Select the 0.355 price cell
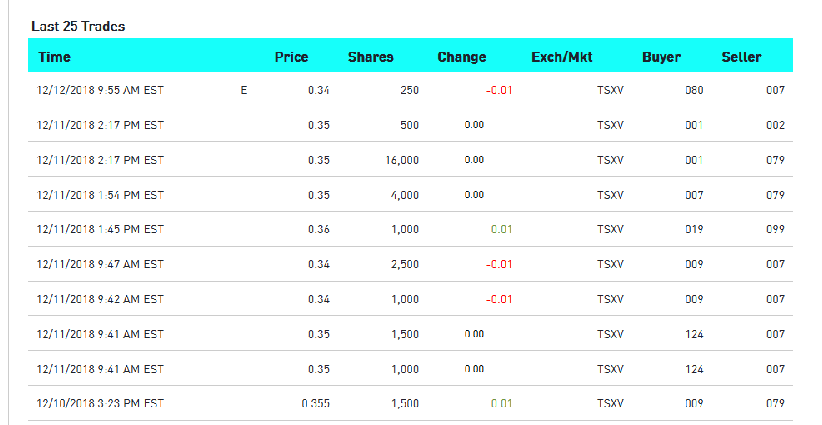 pos(315,403)
